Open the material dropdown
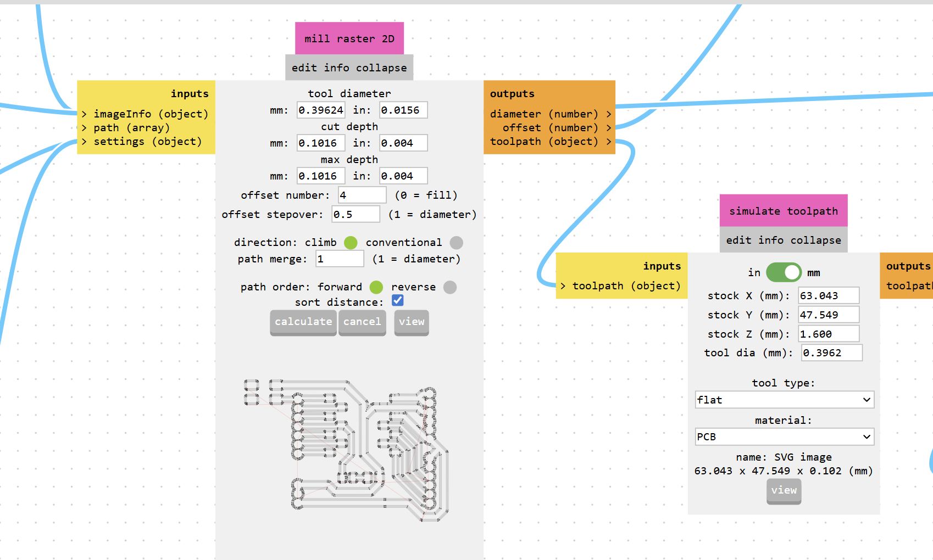933x560 pixels. tap(784, 437)
